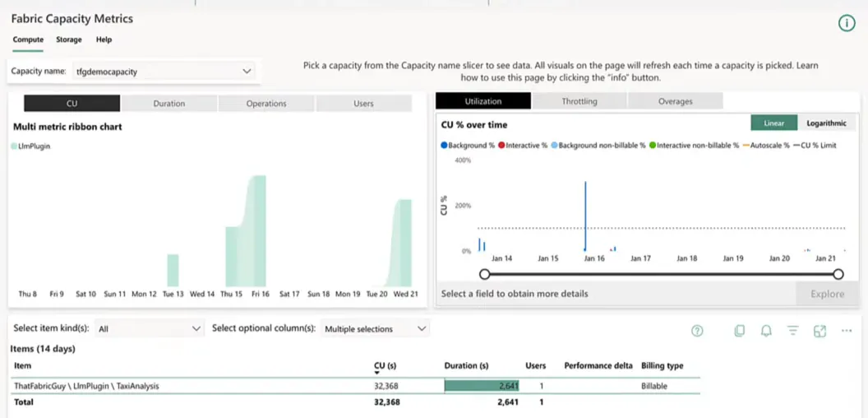Click the Total row label

coord(23,402)
